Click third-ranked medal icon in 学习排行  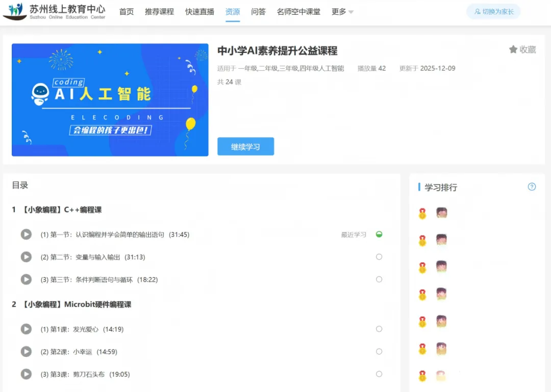[x=422, y=267]
